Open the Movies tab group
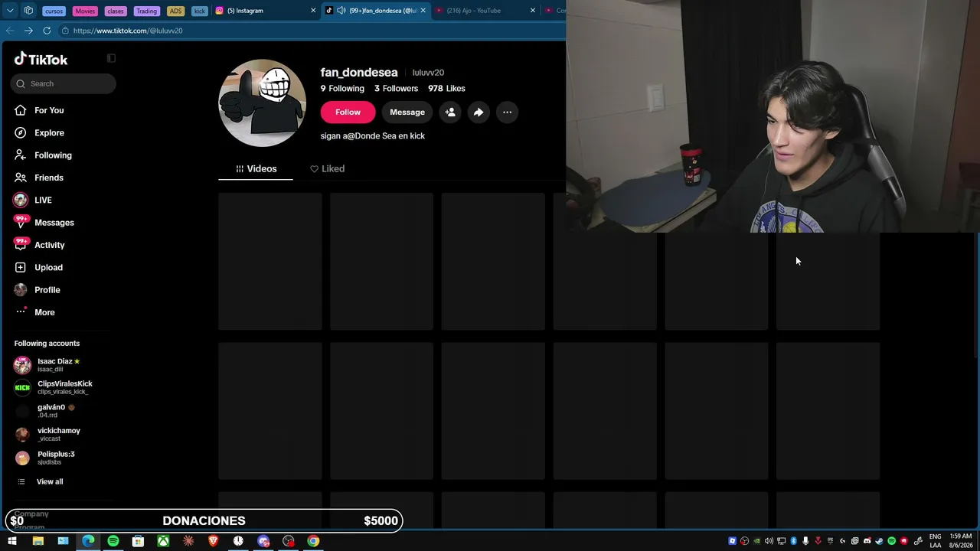 (x=85, y=11)
